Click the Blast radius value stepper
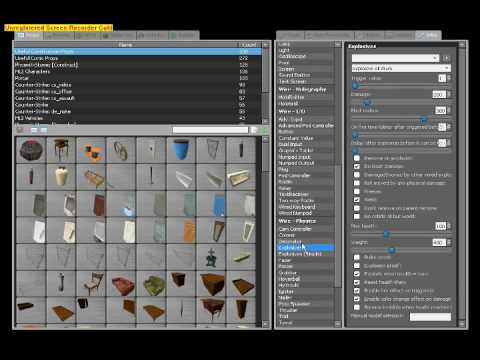The width and height of the screenshot is (480, 360). pyautogui.click(x=449, y=110)
